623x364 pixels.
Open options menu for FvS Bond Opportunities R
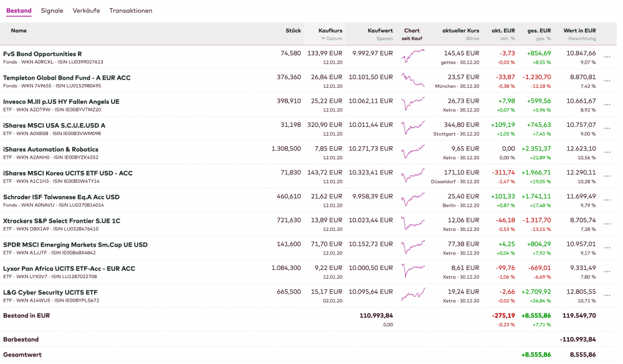pyautogui.click(x=607, y=57)
